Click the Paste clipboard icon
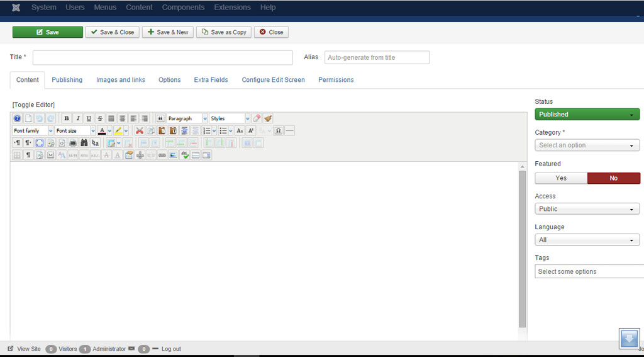This screenshot has width=644, height=357. [162, 131]
